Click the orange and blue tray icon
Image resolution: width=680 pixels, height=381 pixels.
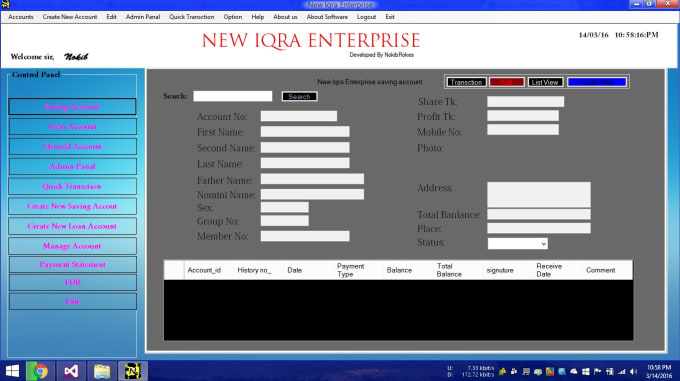tap(550, 371)
